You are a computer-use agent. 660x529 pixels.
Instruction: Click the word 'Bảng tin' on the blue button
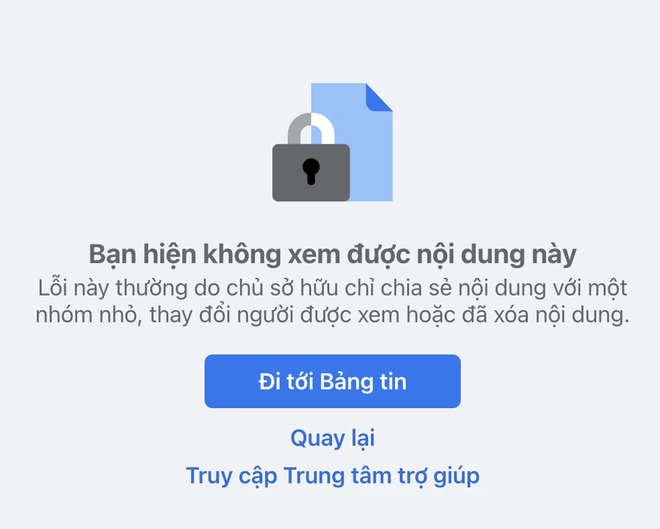click(x=363, y=382)
